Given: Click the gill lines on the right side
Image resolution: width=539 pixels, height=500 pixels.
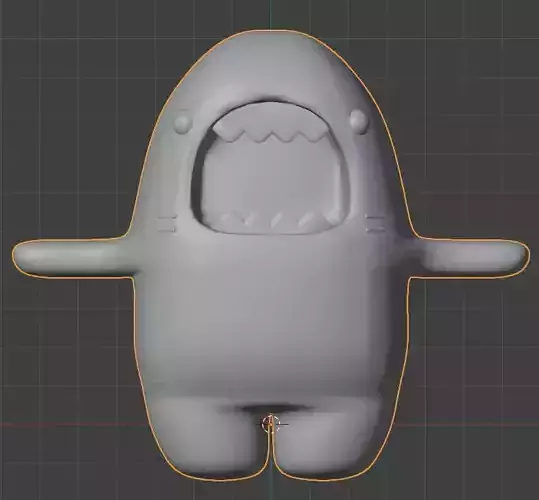Looking at the screenshot, I should (375, 223).
